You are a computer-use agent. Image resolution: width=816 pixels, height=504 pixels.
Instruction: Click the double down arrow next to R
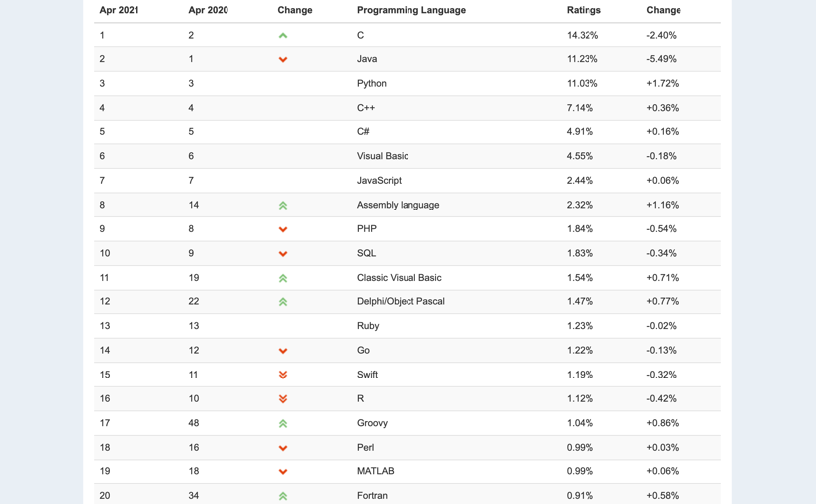pos(283,399)
